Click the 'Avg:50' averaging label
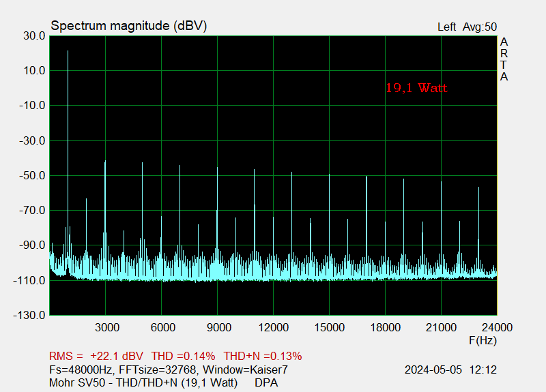The image size is (546, 392). [x=480, y=27]
